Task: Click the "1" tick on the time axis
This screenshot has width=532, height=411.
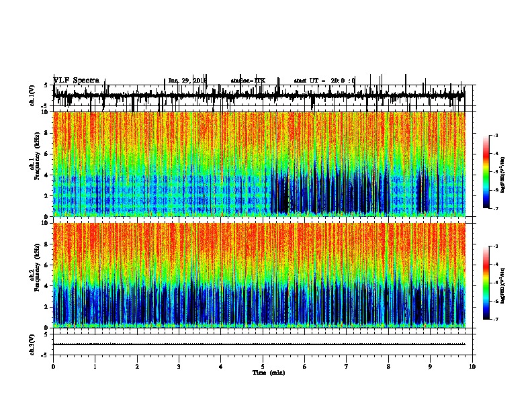Action: [95, 367]
